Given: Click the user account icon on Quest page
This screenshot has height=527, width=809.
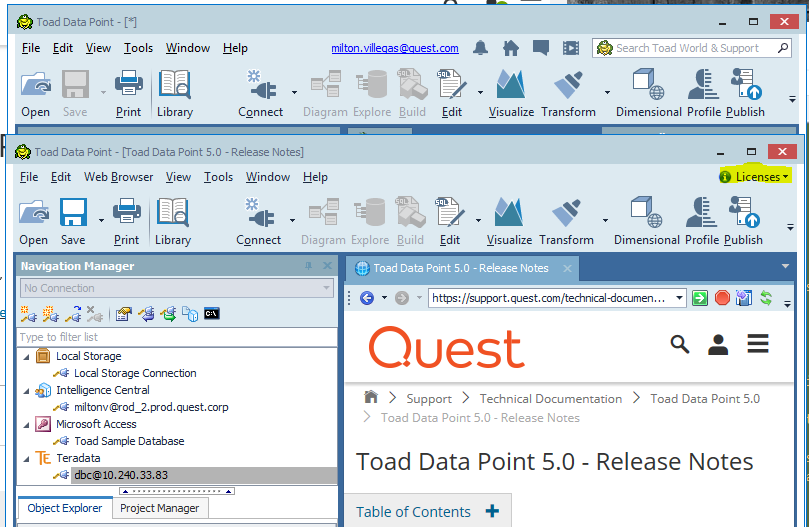Looking at the screenshot, I should tap(718, 344).
